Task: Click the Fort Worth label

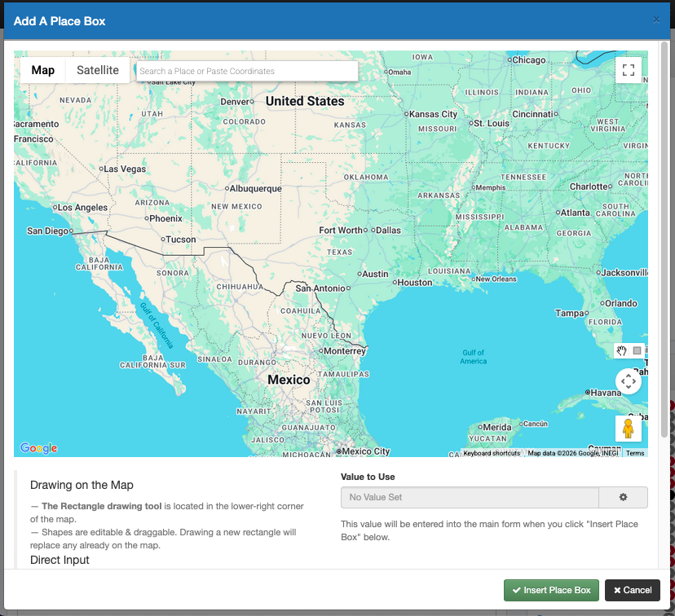Action: click(x=341, y=230)
